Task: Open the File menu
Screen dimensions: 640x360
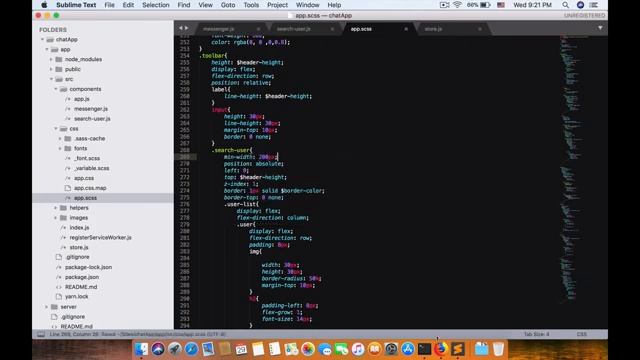Action: point(109,5)
